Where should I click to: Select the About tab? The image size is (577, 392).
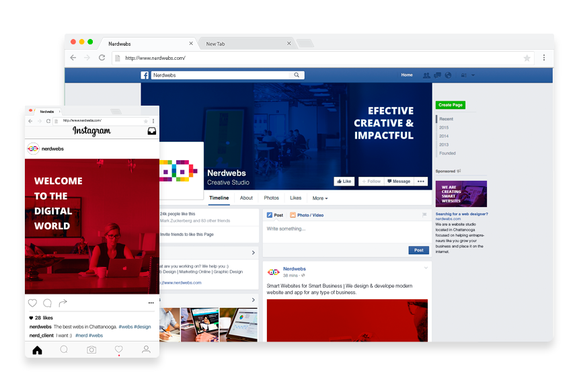(x=246, y=198)
